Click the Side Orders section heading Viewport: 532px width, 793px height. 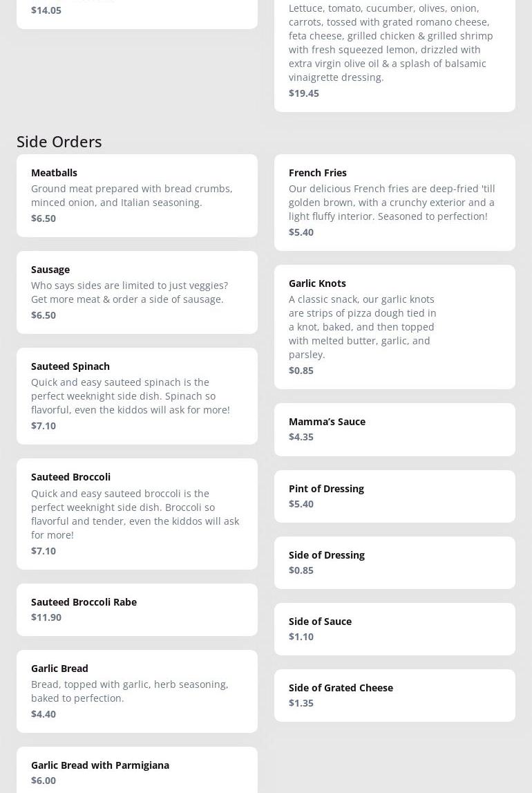[x=59, y=142]
